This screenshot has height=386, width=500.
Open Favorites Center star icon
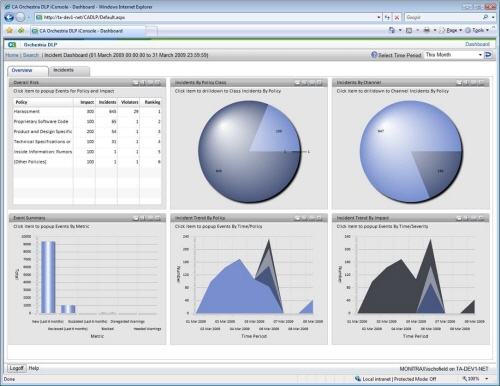tap(9, 31)
